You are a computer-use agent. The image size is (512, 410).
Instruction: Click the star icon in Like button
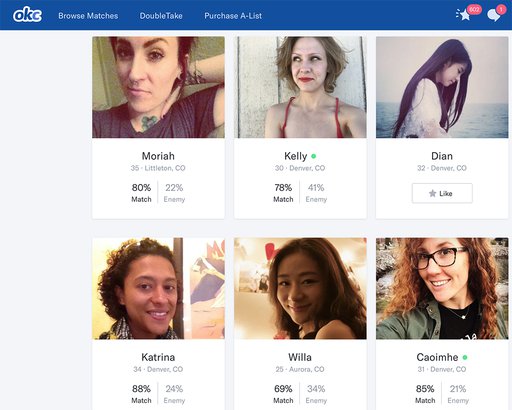tap(432, 193)
